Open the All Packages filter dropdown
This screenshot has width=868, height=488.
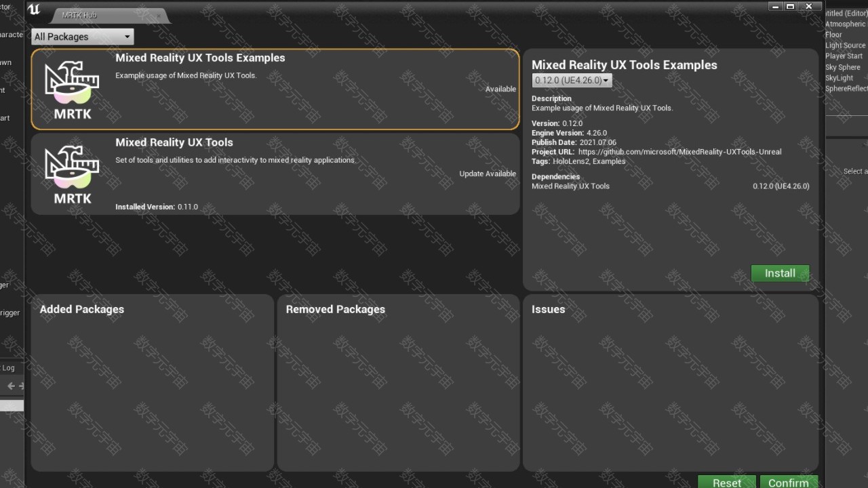tap(82, 37)
